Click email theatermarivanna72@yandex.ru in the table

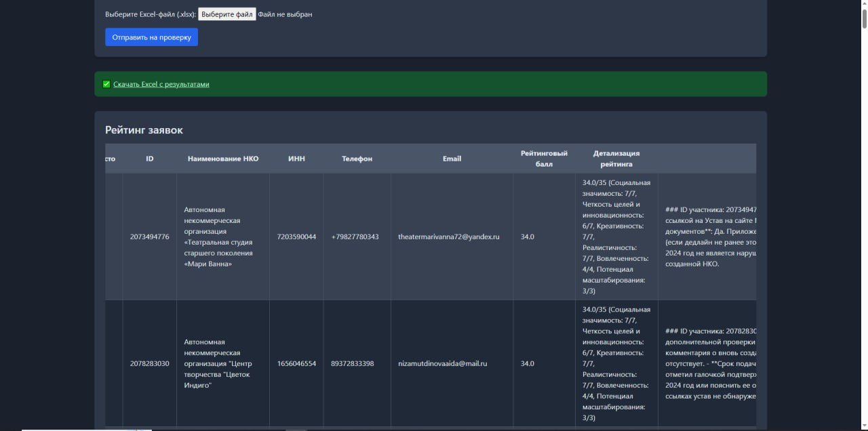[x=448, y=237]
